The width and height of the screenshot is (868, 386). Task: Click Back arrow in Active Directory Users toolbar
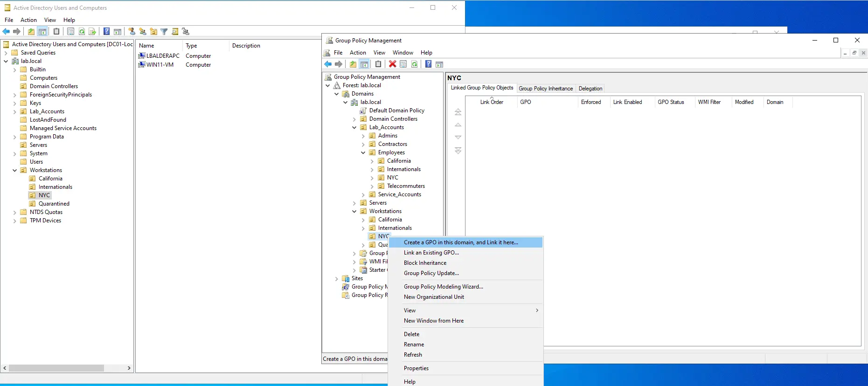[x=6, y=32]
